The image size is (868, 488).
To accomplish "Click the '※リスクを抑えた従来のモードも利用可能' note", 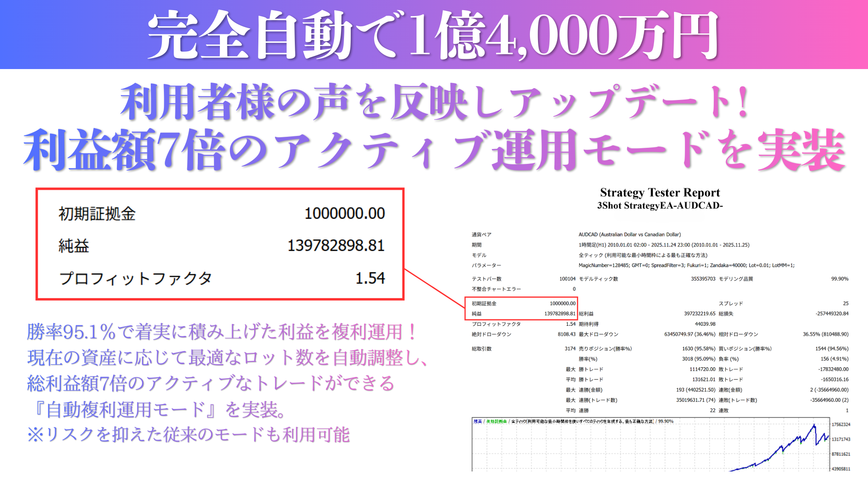I will [x=189, y=435].
